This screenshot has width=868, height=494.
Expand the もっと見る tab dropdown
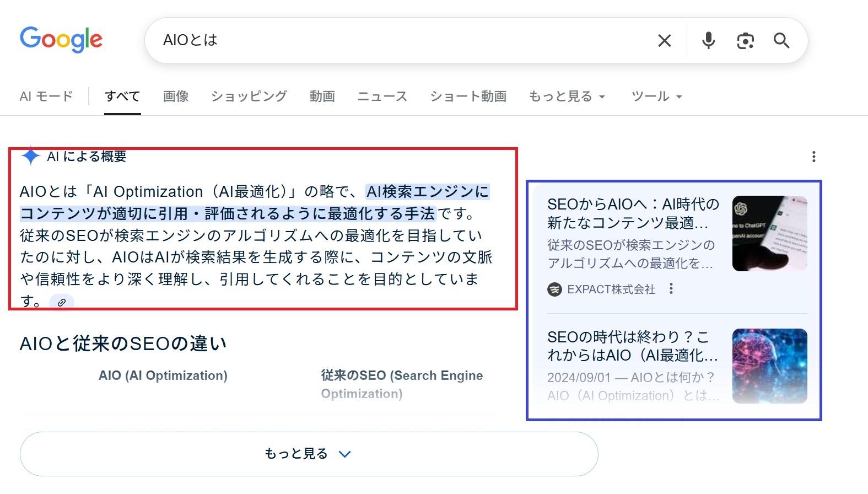tap(567, 96)
